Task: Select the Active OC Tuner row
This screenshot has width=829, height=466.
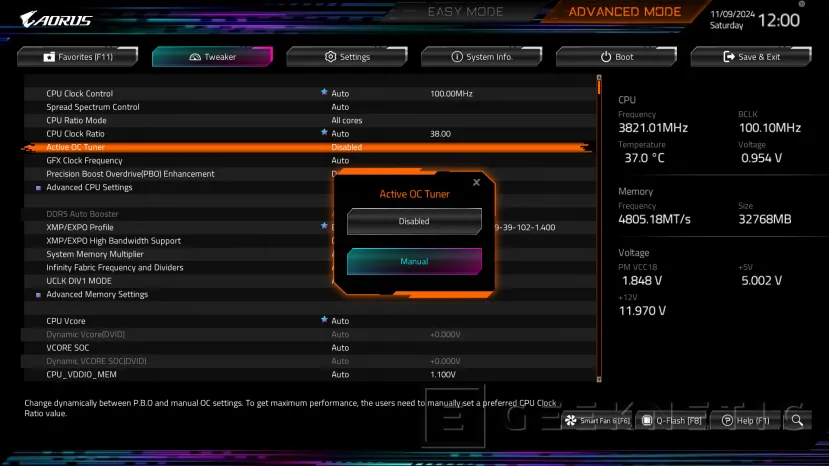Action: click(x=307, y=147)
